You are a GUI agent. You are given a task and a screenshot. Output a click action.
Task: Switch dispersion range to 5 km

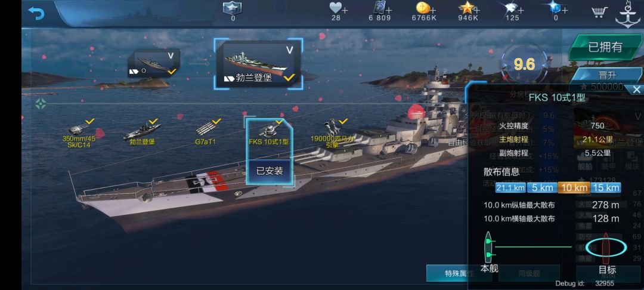click(542, 188)
